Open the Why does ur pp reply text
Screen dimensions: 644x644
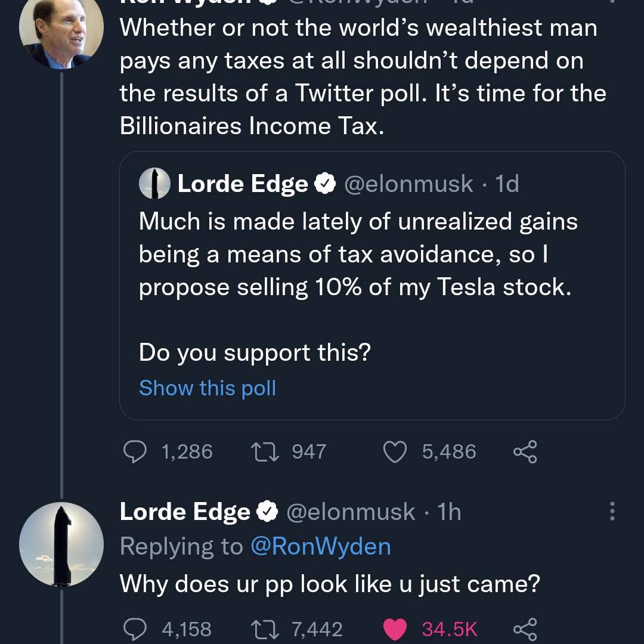coord(330,584)
